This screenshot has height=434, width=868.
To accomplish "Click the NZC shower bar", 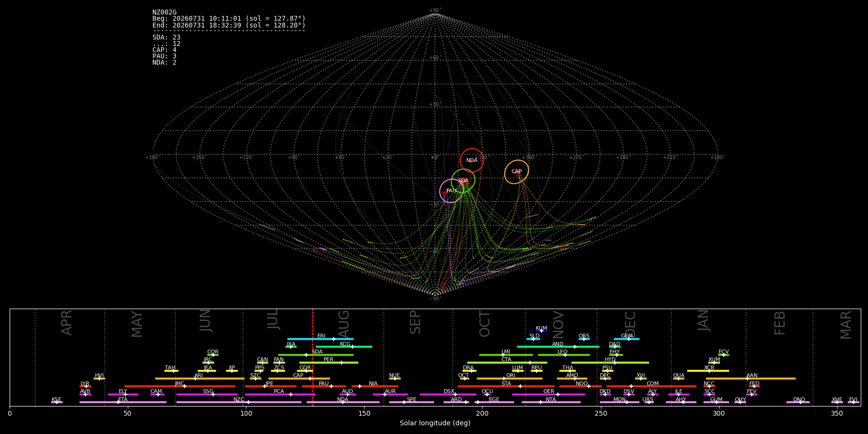I will coord(239,402).
